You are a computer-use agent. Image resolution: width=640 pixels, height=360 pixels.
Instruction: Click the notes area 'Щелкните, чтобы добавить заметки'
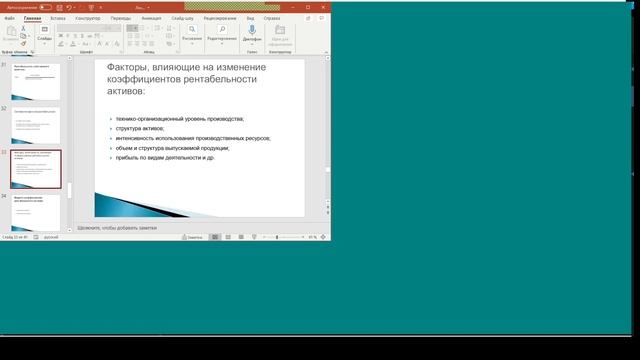(117, 228)
